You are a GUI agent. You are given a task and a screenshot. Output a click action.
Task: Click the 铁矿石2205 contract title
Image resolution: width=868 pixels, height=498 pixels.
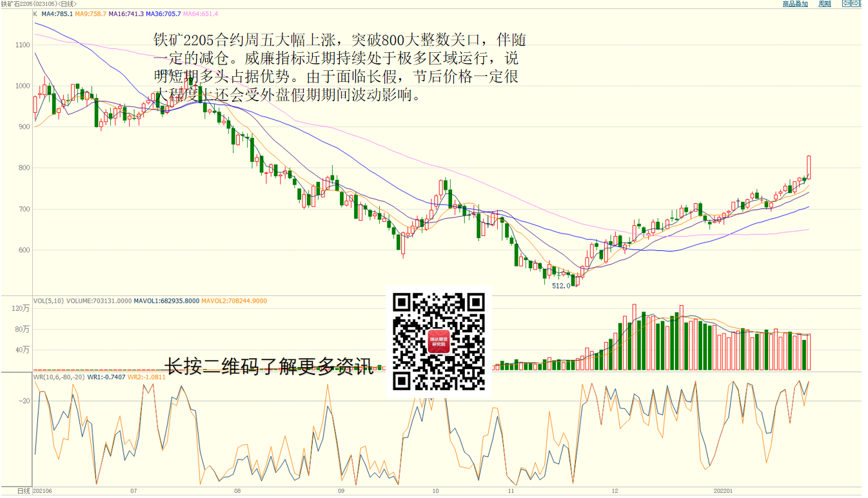coord(19,4)
